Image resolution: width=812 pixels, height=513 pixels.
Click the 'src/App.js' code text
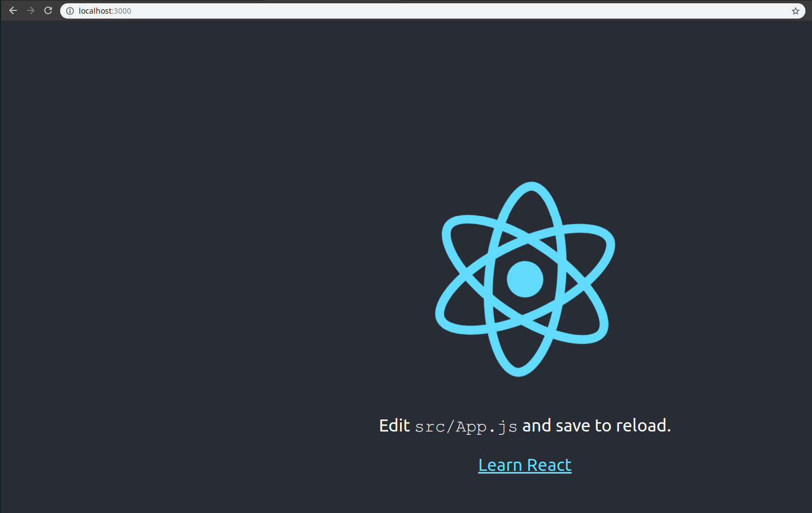(x=466, y=427)
